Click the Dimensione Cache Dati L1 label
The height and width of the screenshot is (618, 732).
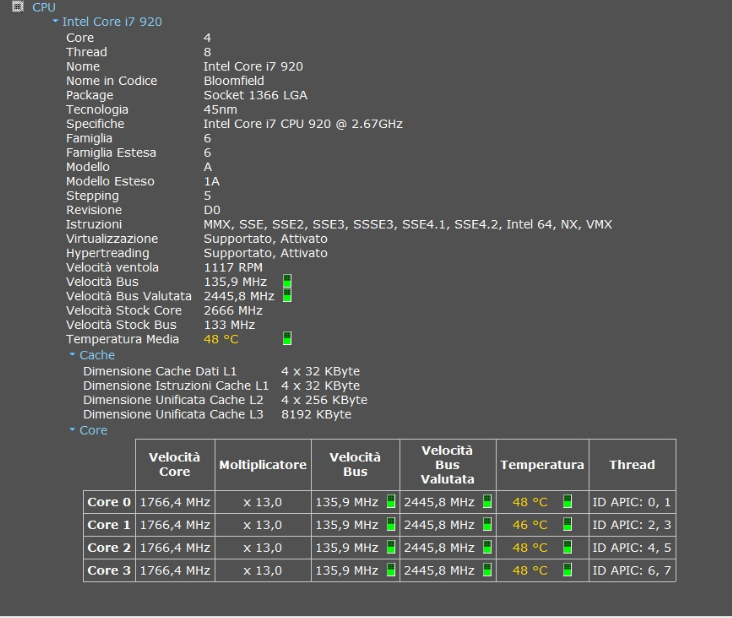160,372
